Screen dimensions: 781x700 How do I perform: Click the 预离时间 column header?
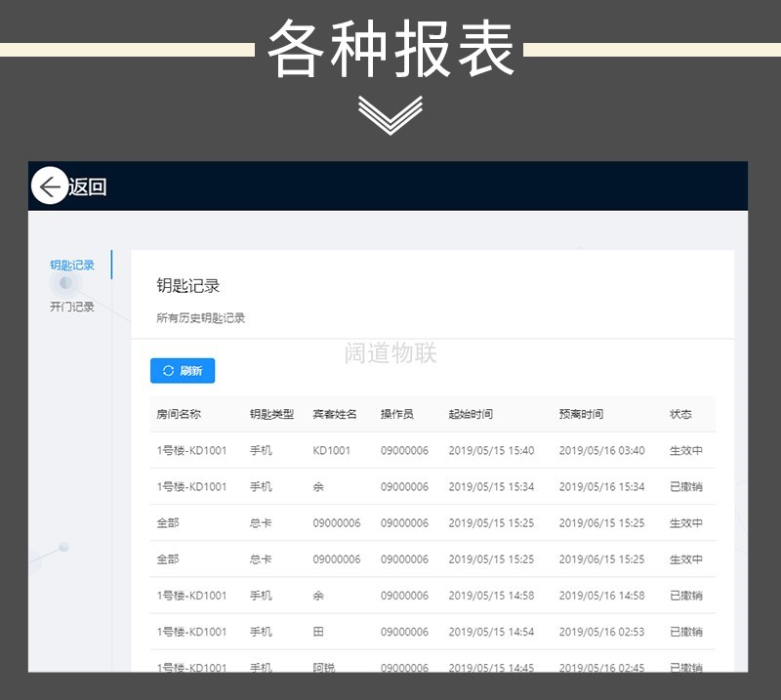(581, 414)
